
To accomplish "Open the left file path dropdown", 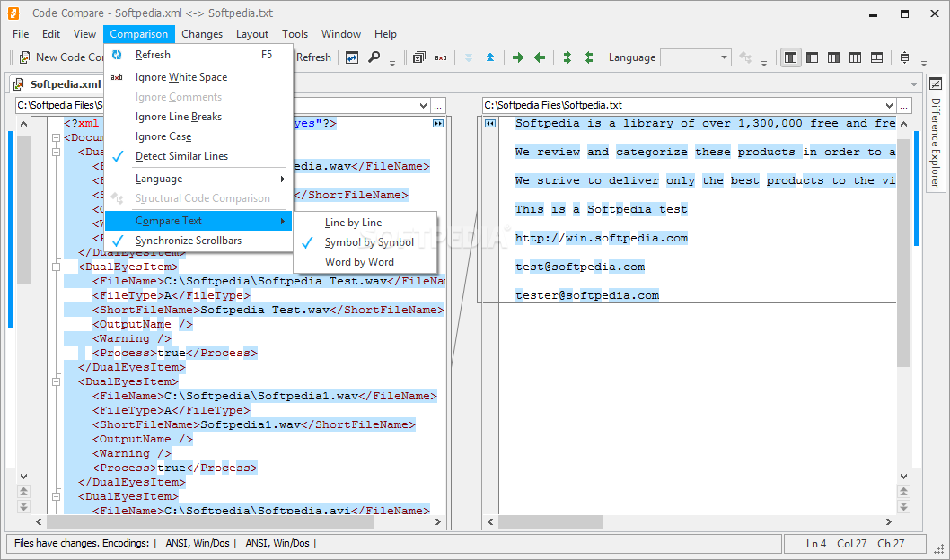I will [424, 105].
